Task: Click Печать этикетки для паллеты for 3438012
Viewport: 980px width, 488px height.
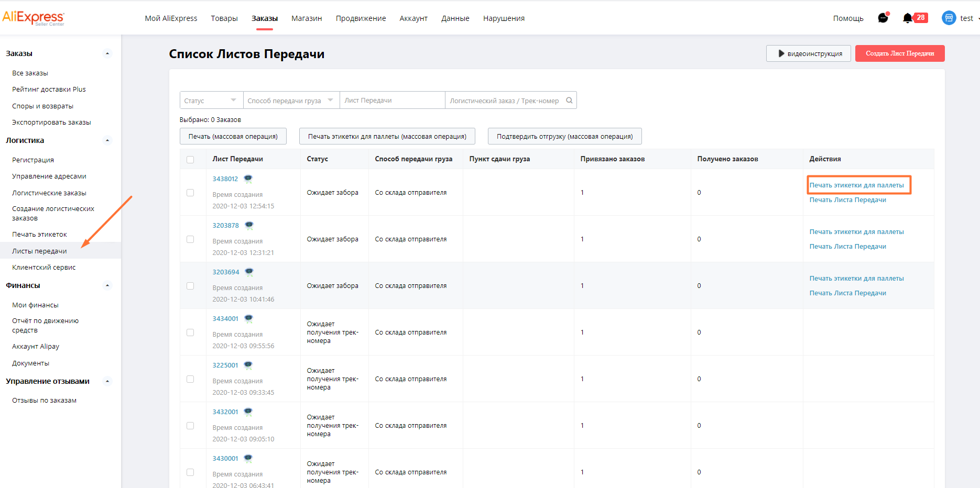Action: coord(856,185)
